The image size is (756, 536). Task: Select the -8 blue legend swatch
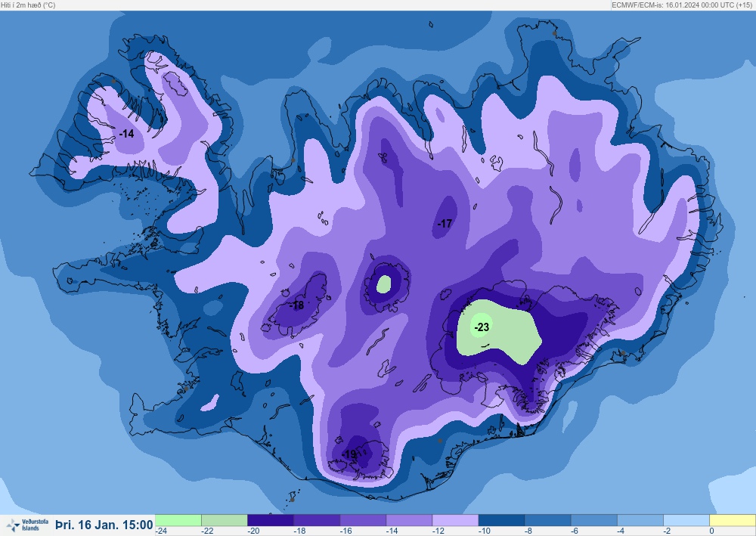pyautogui.click(x=548, y=520)
